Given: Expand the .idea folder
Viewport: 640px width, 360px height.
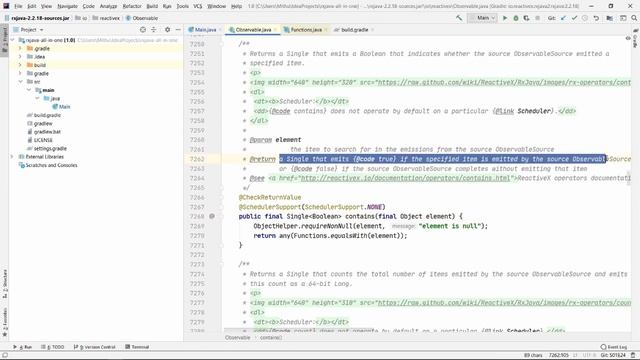Looking at the screenshot, I should point(20,57).
